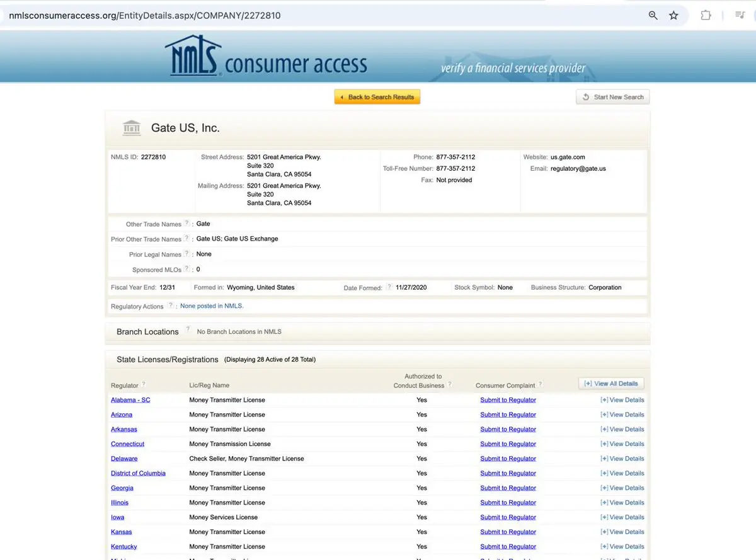
Task: Click the address bar URL
Action: pos(145,15)
